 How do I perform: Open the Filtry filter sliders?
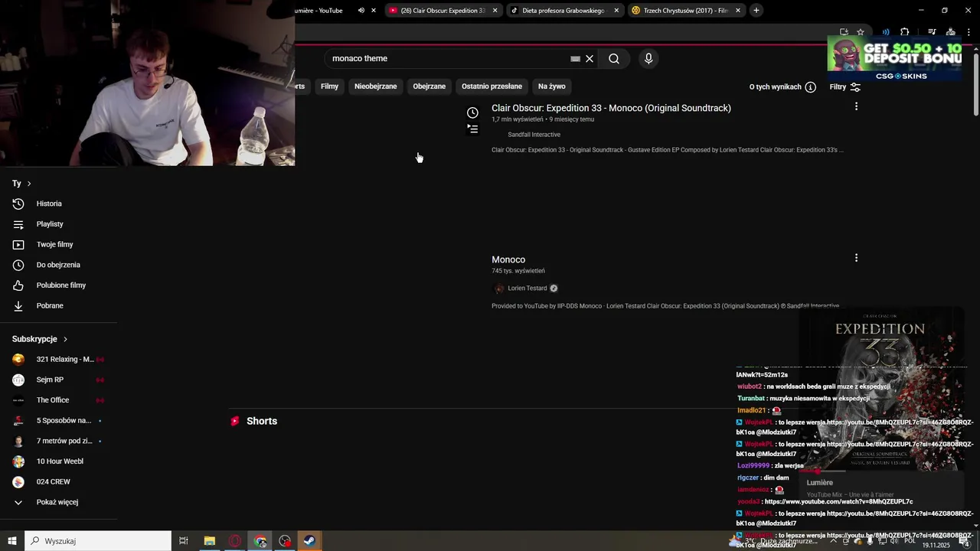coord(845,87)
